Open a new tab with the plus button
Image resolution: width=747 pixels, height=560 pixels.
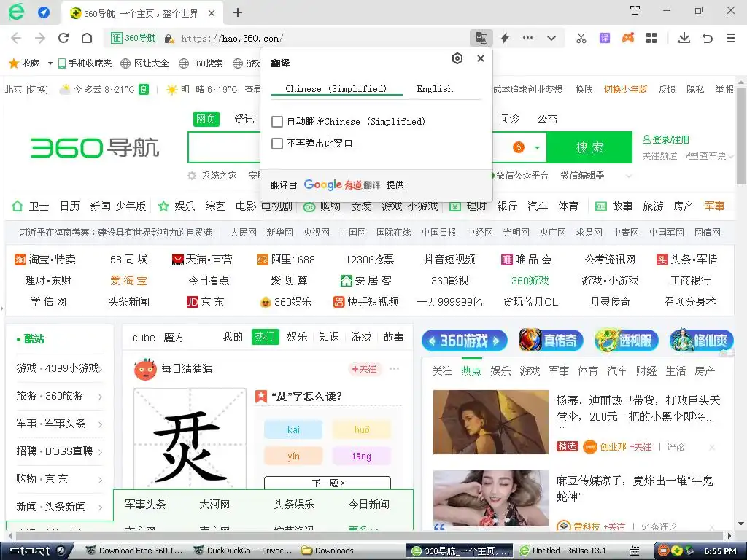point(238,12)
